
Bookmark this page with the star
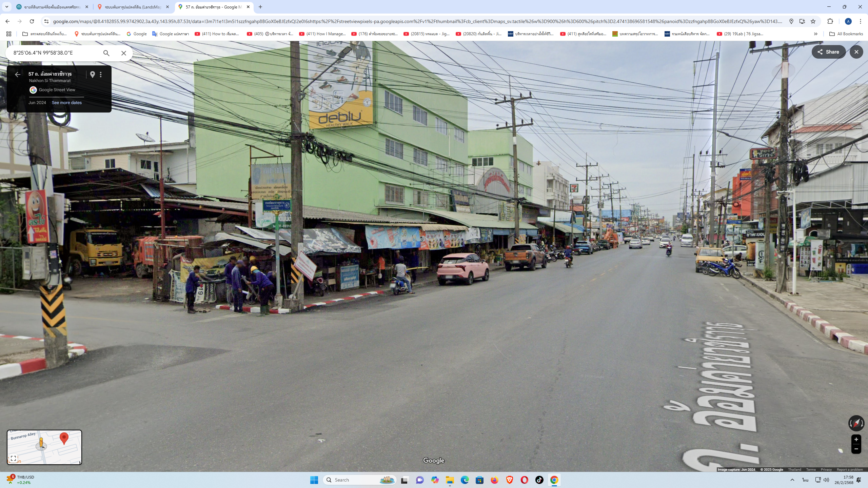click(813, 21)
